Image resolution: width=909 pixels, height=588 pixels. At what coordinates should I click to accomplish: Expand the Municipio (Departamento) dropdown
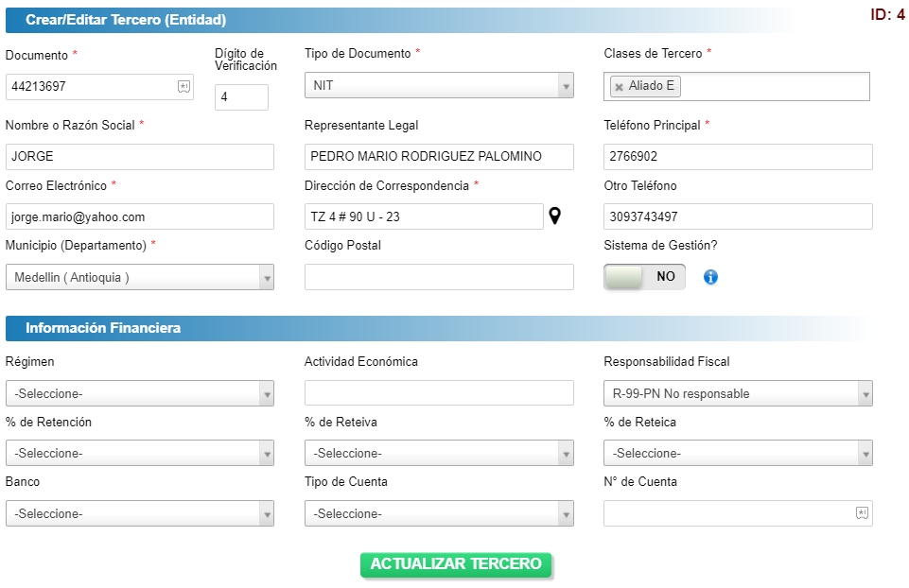pyautogui.click(x=140, y=278)
